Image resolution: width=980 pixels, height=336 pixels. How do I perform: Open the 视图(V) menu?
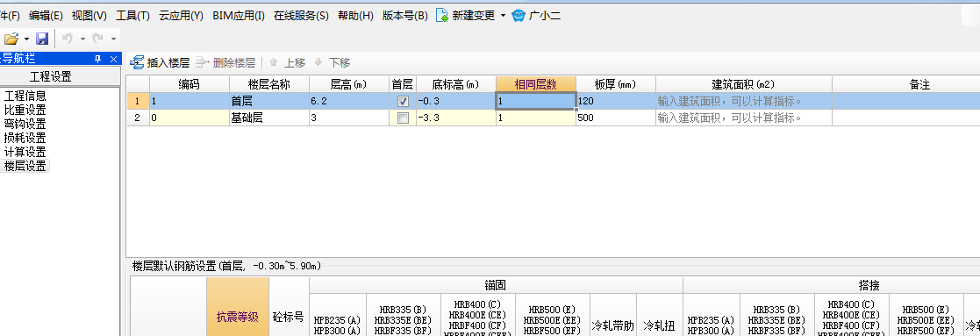pyautogui.click(x=89, y=16)
